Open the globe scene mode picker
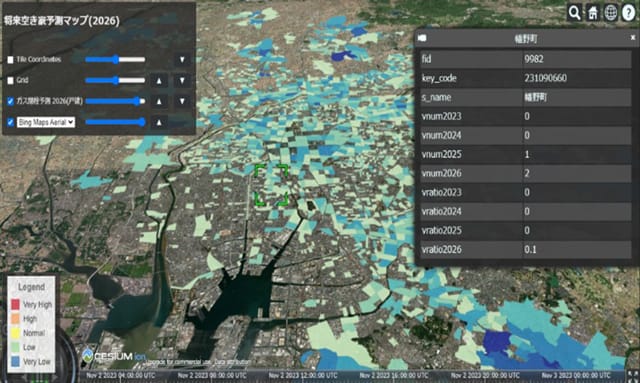The height and width of the screenshot is (383, 640). tap(611, 13)
